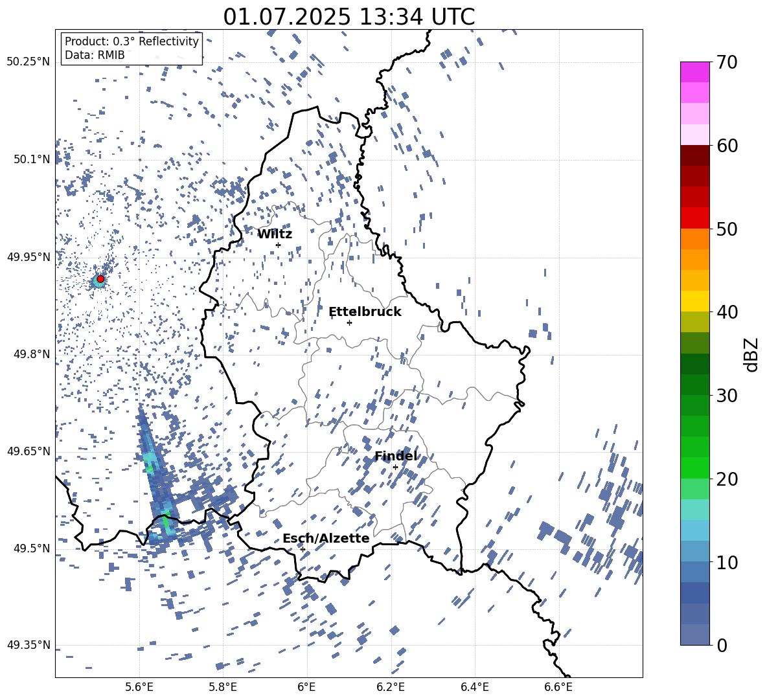The image size is (767, 700).
Task: Click the colorbar tick label 10
Action: [x=727, y=562]
